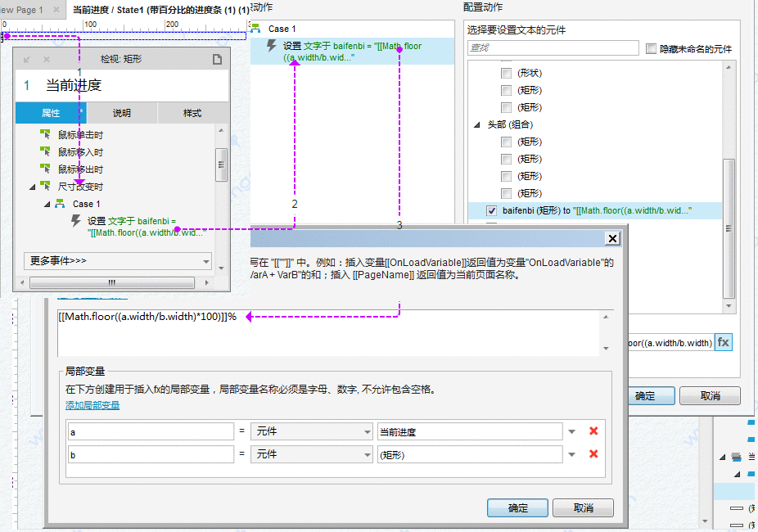758x532 pixels.
Task: Select the 鼠标移入时 event icon
Action: coord(45,151)
